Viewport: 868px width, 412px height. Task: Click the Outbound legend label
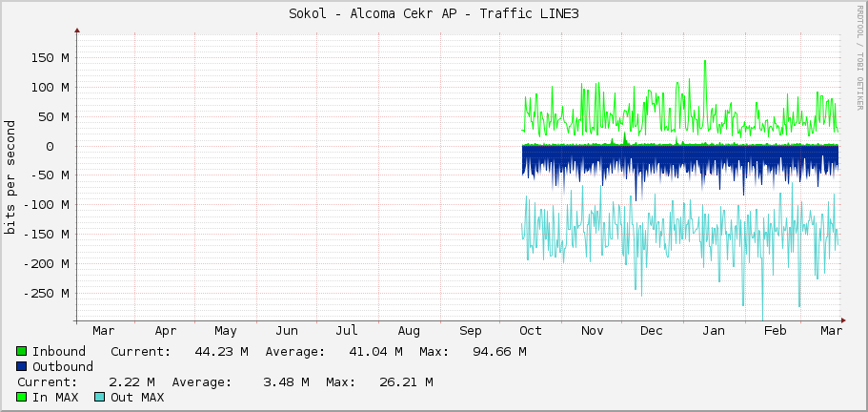63,366
